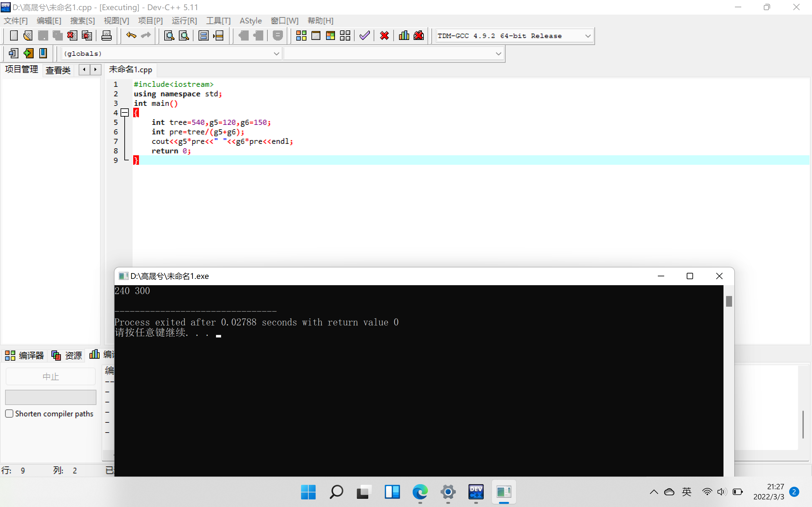This screenshot has width=812, height=507.
Task: Click the Find magnifier toolbar icon
Action: click(x=169, y=35)
